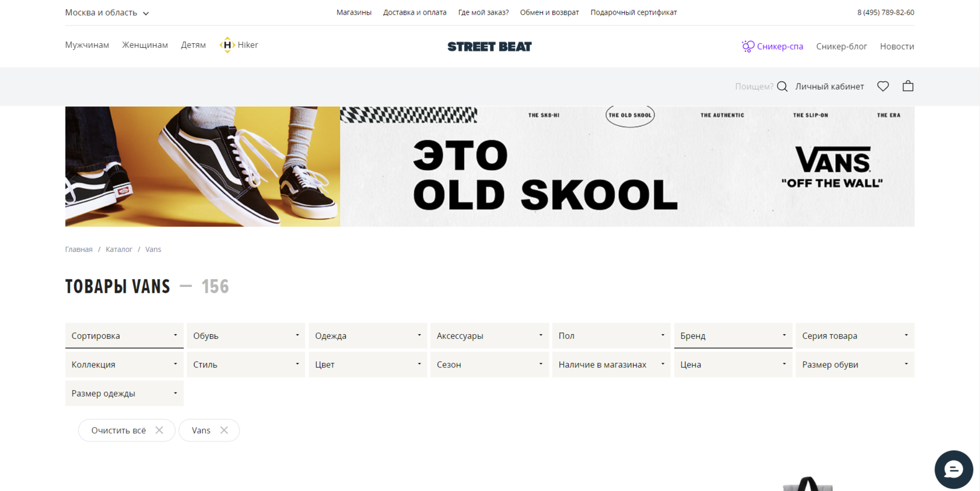
Task: Expand the Москва и область region selector
Action: (x=107, y=13)
